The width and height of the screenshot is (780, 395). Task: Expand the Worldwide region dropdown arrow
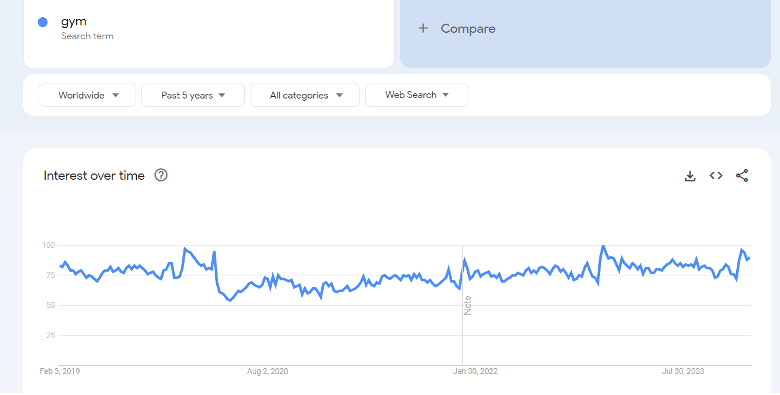(115, 95)
